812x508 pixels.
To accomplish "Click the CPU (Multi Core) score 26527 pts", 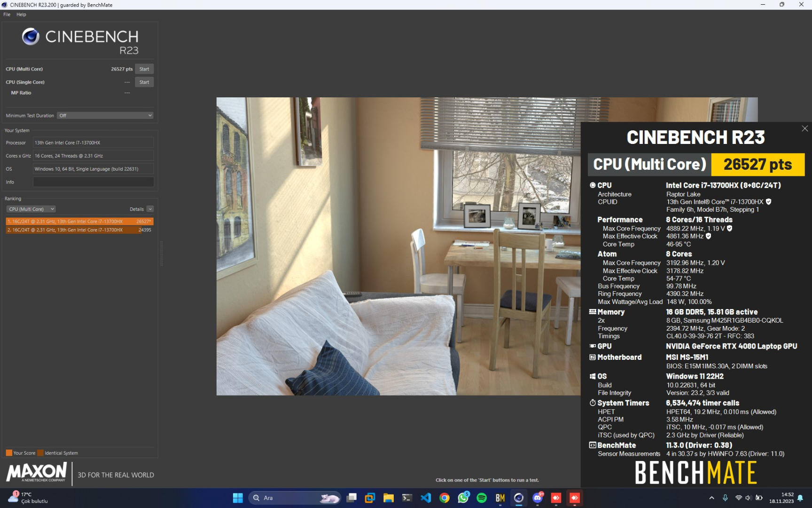I will tap(122, 69).
